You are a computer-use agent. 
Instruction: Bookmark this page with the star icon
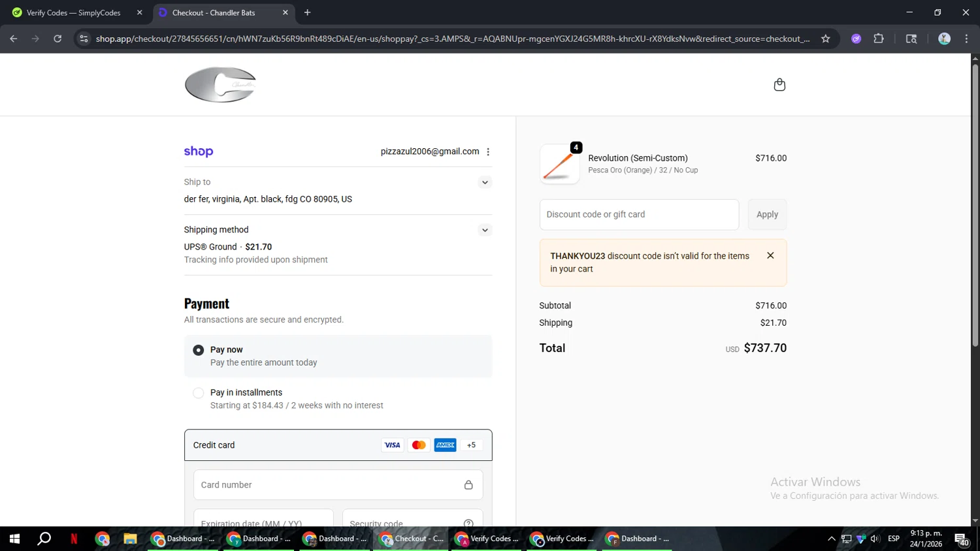pyautogui.click(x=826, y=39)
